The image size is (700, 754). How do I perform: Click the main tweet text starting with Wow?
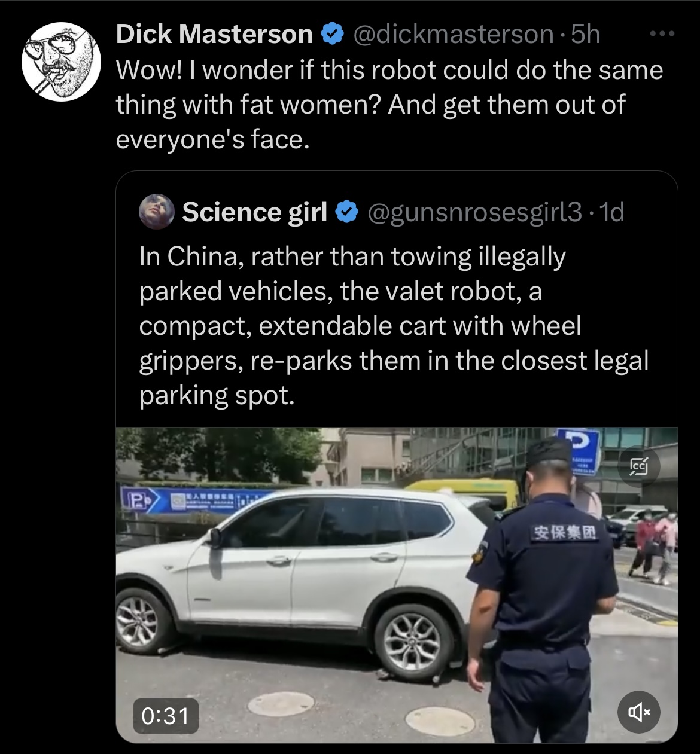389,105
